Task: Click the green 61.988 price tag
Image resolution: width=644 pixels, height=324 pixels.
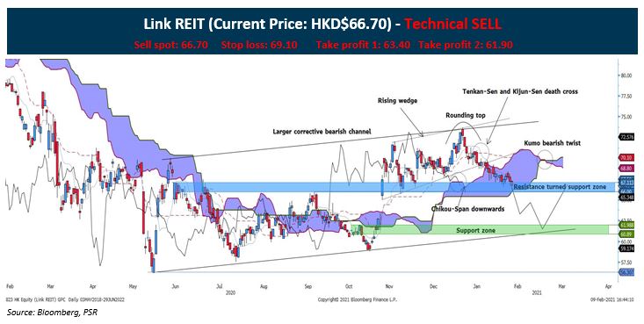Action: tap(626, 225)
